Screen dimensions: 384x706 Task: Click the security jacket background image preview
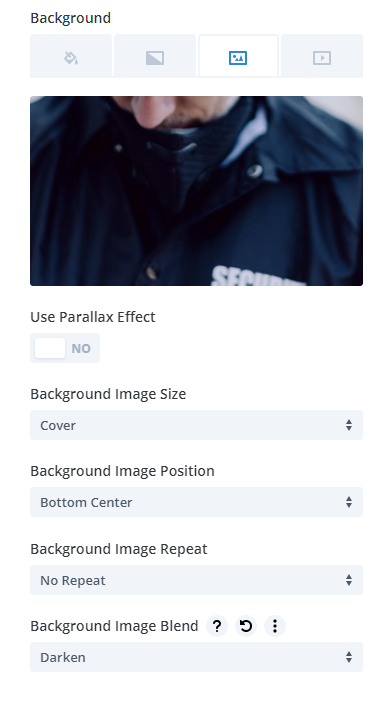pyautogui.click(x=196, y=191)
